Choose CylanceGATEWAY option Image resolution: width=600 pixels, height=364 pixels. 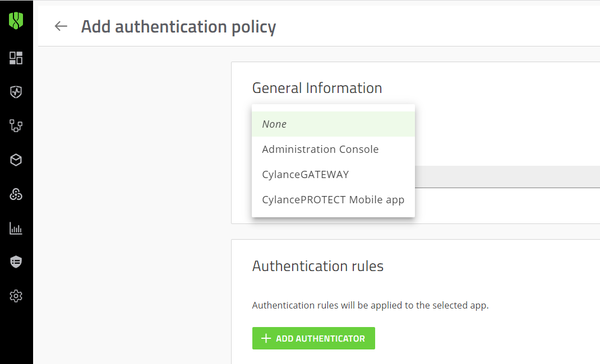pos(333,175)
